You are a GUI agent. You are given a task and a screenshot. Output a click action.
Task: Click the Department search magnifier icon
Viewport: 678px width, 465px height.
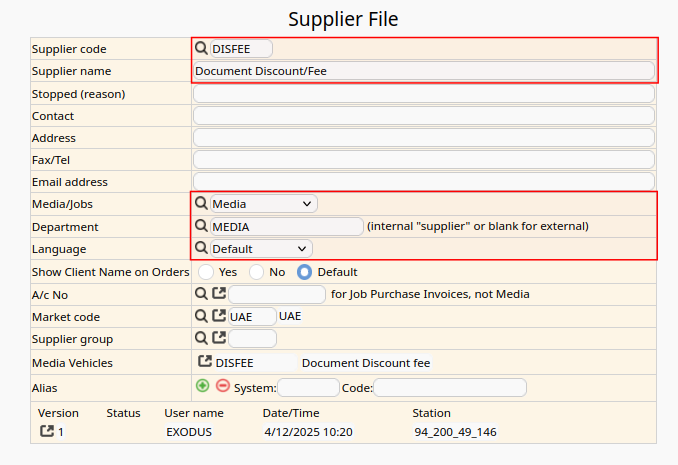point(201,227)
